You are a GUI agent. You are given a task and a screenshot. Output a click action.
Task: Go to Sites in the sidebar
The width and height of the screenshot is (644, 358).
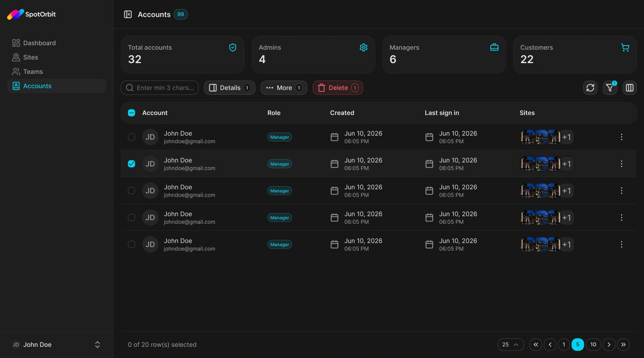pyautogui.click(x=57, y=57)
